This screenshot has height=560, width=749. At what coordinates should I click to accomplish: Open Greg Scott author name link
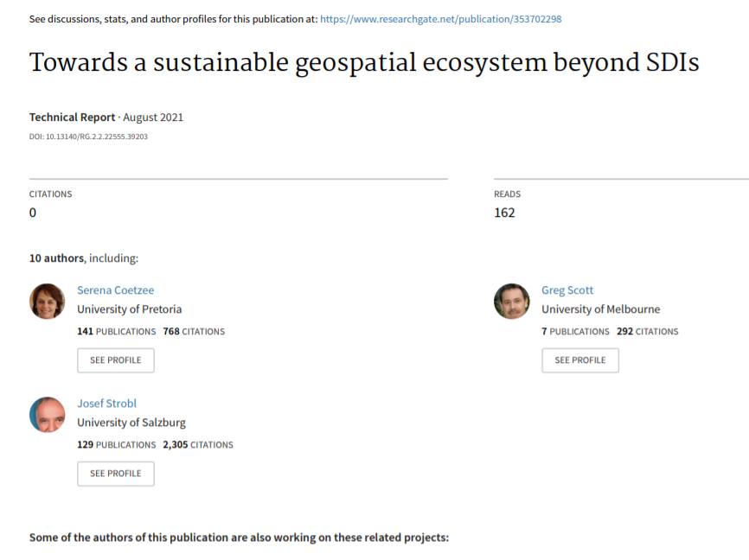[x=567, y=290]
